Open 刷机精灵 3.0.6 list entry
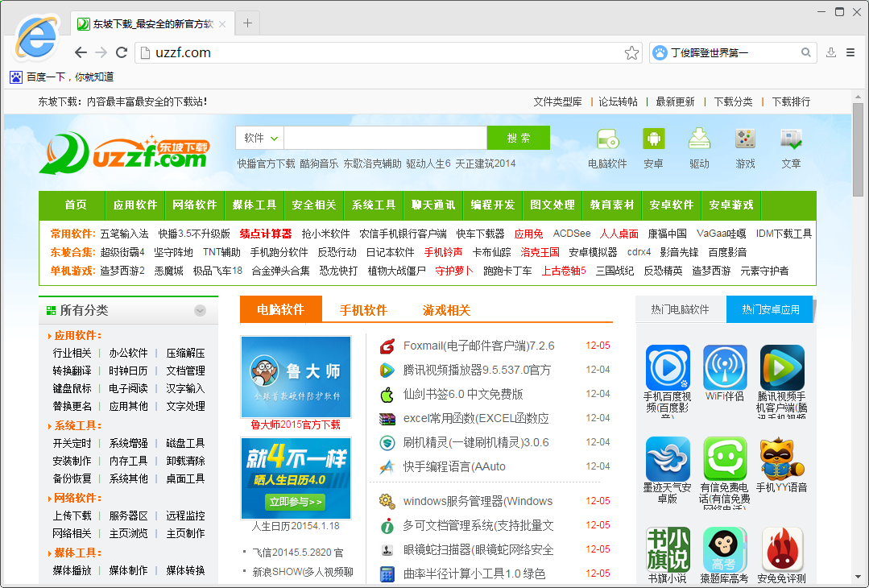Screen dimensions: 869x588 coord(475,442)
